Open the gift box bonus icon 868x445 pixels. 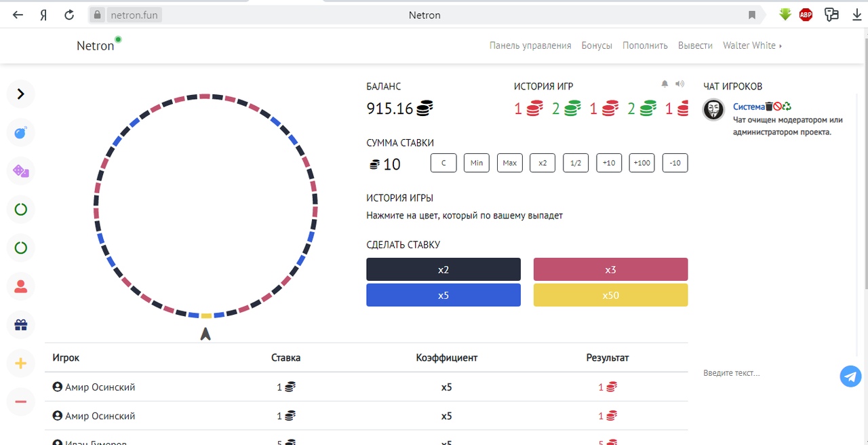tap(20, 325)
